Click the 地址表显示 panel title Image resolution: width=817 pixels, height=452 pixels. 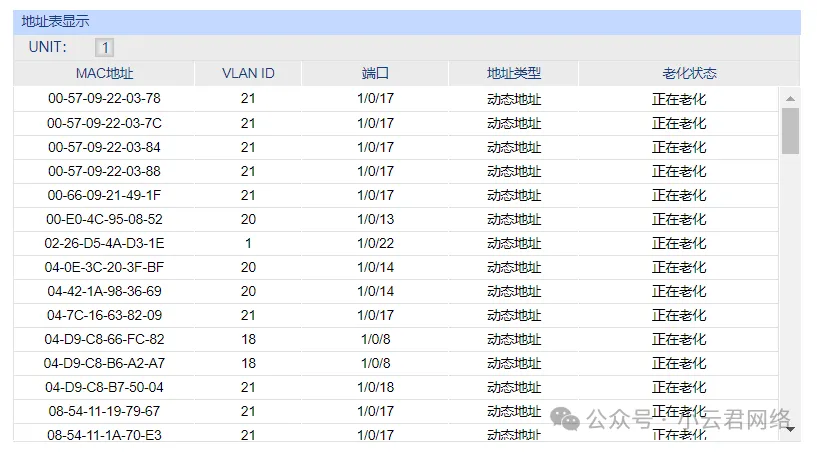point(55,21)
